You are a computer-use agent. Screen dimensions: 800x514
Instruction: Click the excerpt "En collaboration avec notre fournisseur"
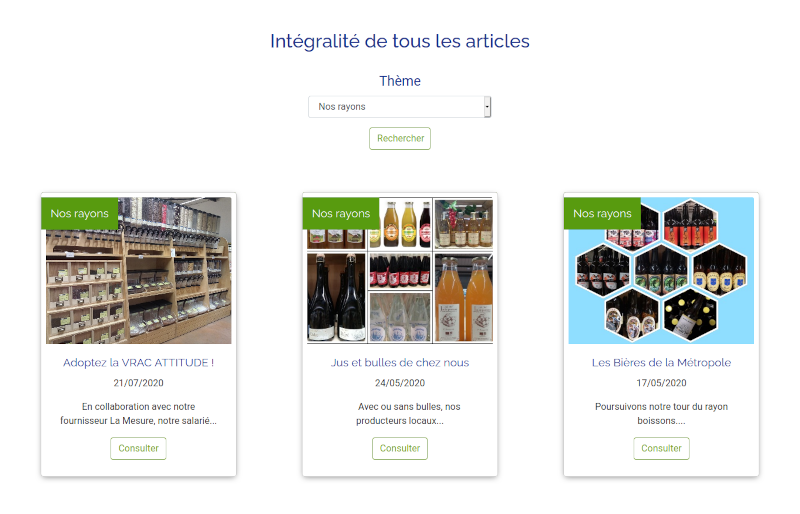pyautogui.click(x=138, y=413)
